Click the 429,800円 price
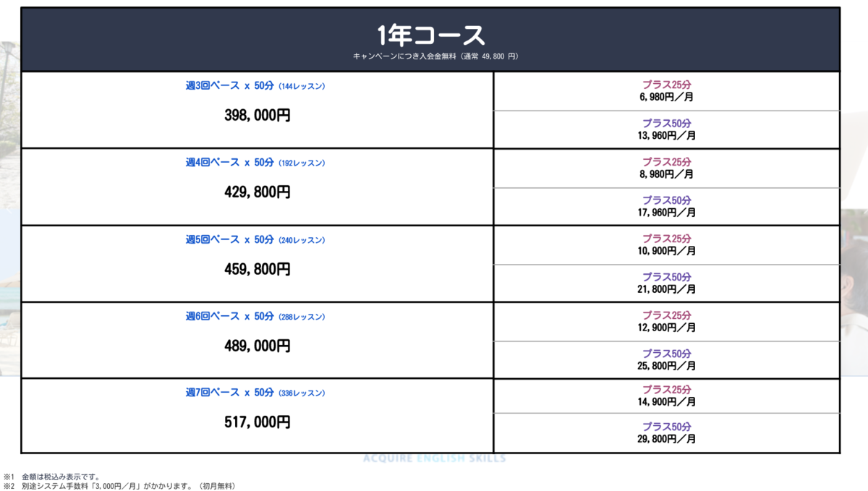This screenshot has height=491, width=868. pyautogui.click(x=258, y=192)
